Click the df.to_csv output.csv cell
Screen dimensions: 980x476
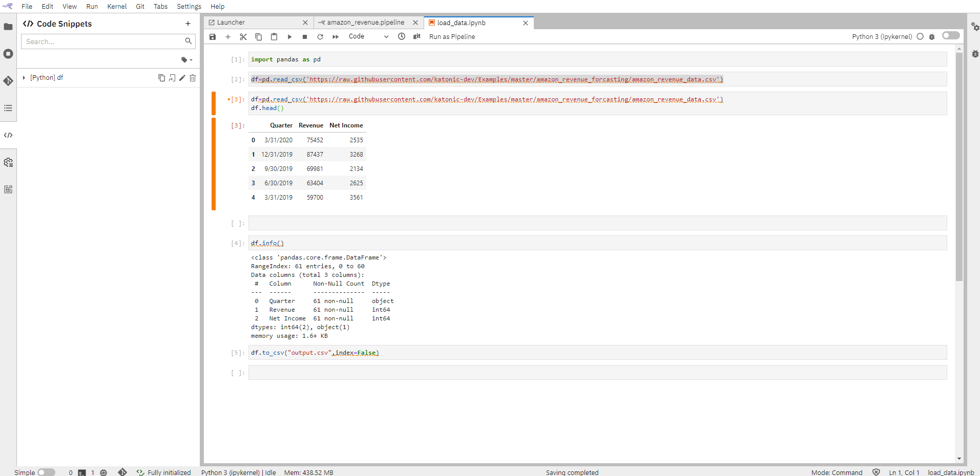click(x=597, y=353)
